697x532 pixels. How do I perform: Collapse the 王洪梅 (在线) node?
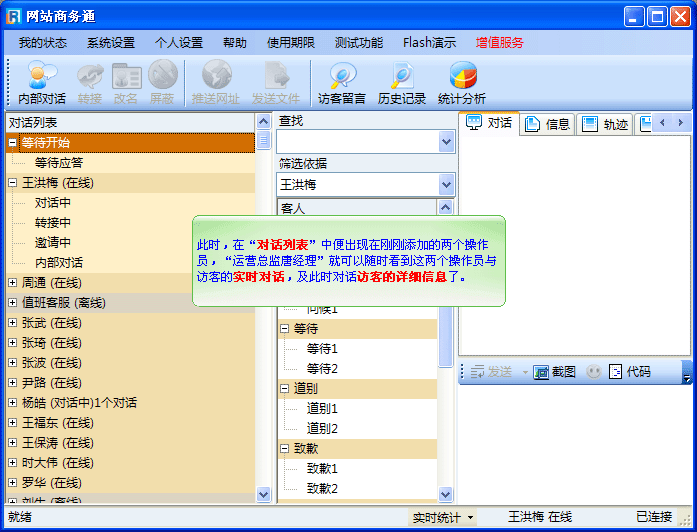click(12, 183)
